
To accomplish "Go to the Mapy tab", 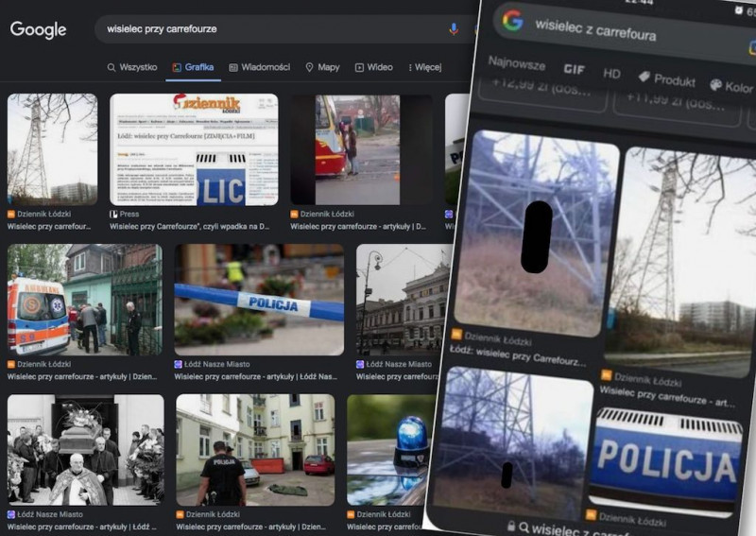I will pos(322,67).
